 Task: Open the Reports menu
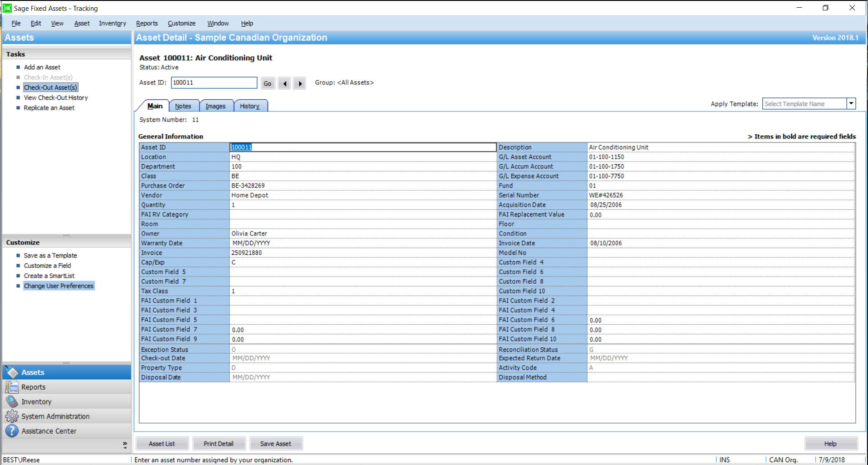pyautogui.click(x=147, y=23)
